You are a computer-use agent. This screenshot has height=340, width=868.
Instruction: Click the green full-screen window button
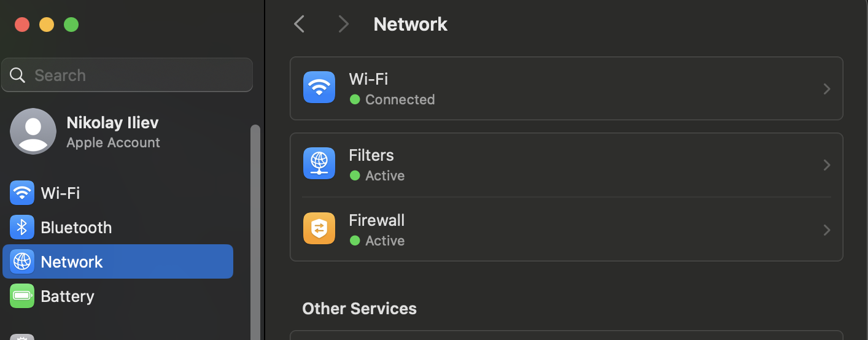71,25
